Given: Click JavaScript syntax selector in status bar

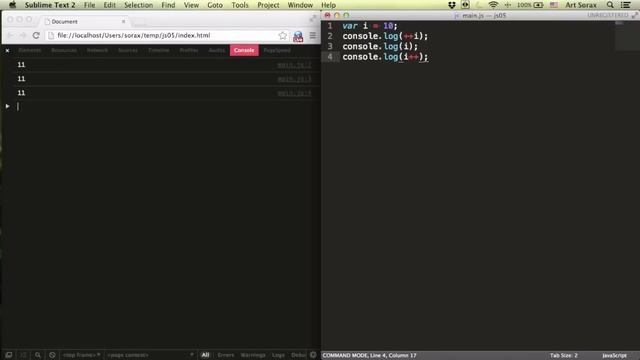Looking at the screenshot, I should pos(614,356).
